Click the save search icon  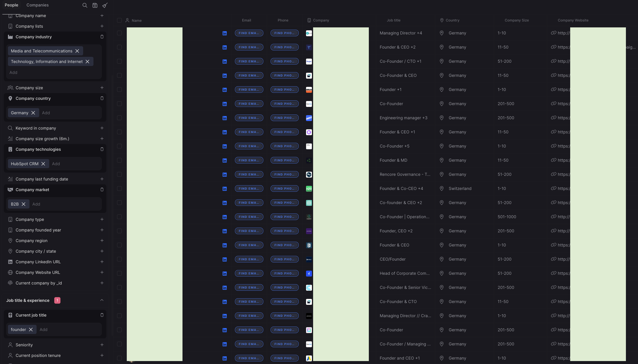[x=95, y=5]
